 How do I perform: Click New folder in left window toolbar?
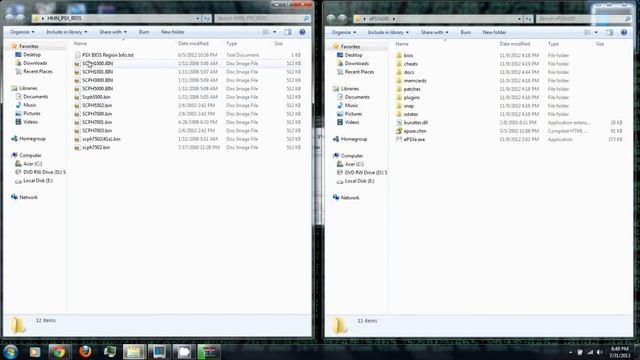(x=173, y=32)
